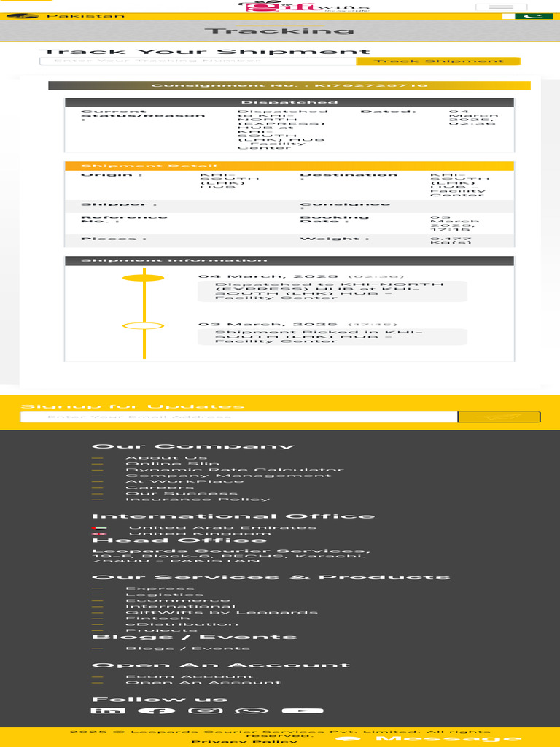Open the eDistribution link
The width and height of the screenshot is (560, 747).
click(182, 624)
